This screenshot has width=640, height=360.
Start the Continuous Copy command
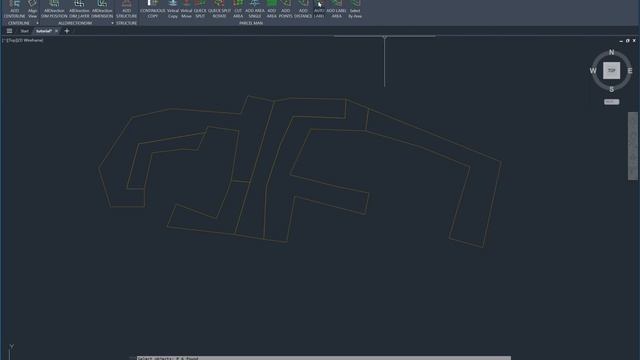pyautogui.click(x=153, y=9)
